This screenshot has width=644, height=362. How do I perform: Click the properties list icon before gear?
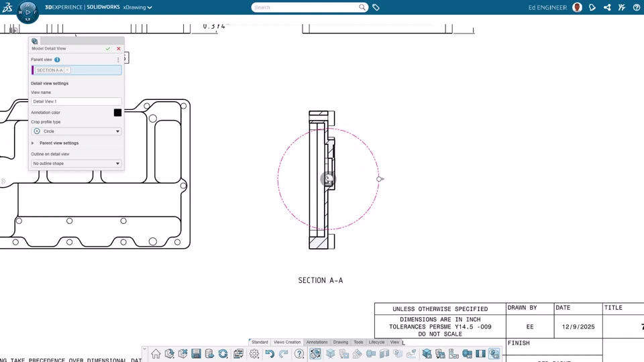(238, 354)
